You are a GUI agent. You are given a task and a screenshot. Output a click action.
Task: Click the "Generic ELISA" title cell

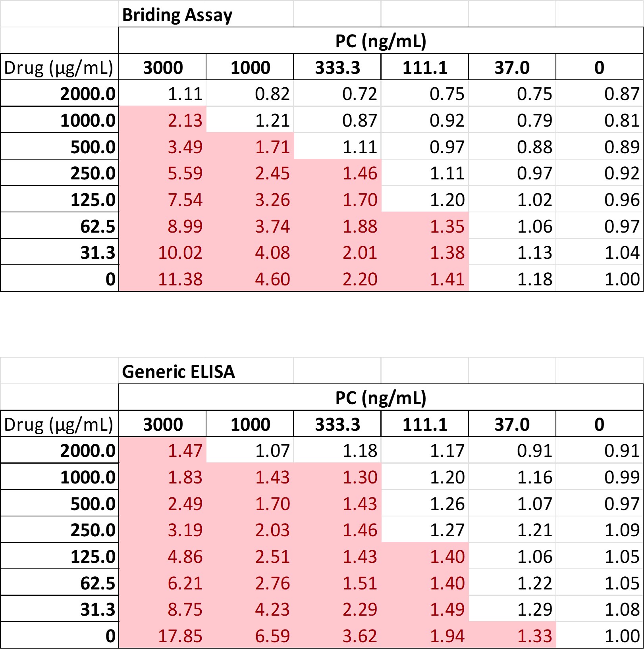point(178,372)
